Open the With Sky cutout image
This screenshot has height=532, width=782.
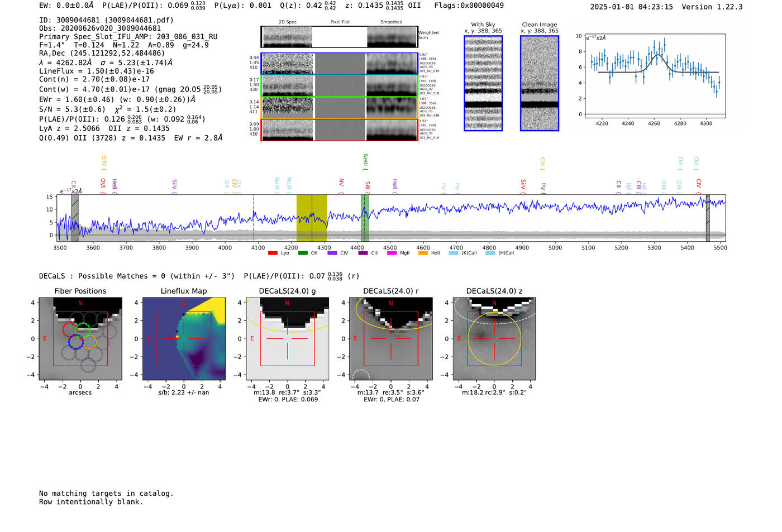(x=483, y=83)
